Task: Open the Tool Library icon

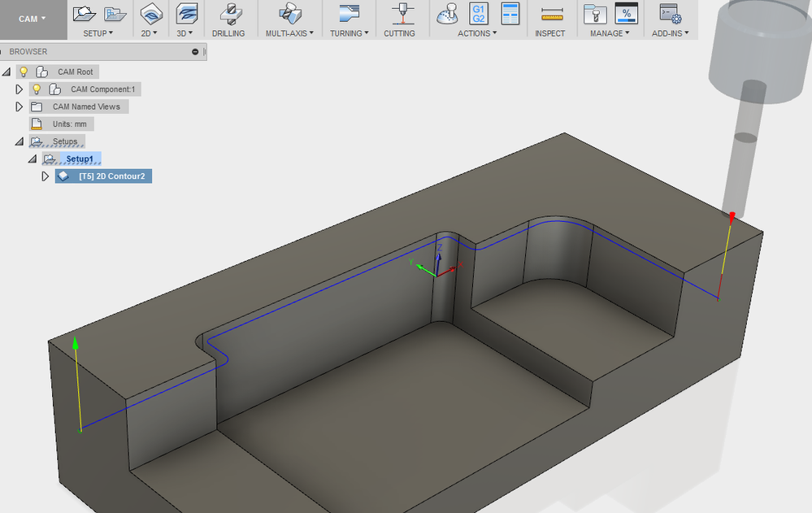Action: pyautogui.click(x=595, y=14)
